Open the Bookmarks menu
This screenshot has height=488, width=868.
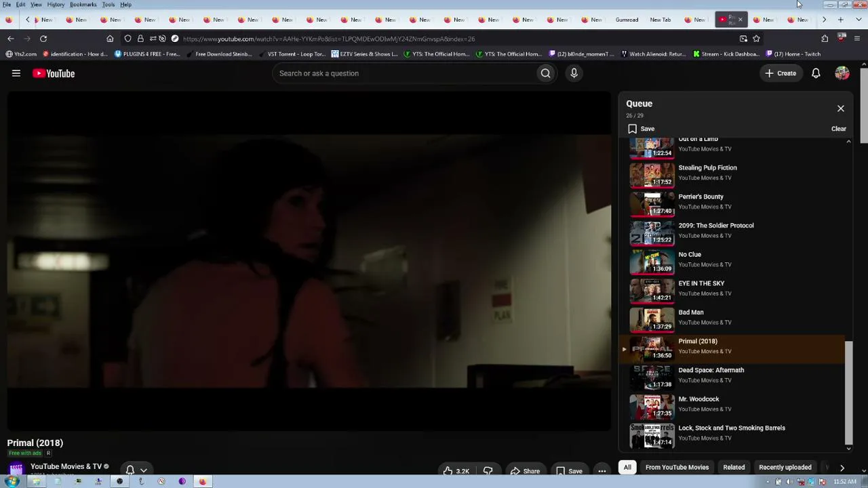83,5
